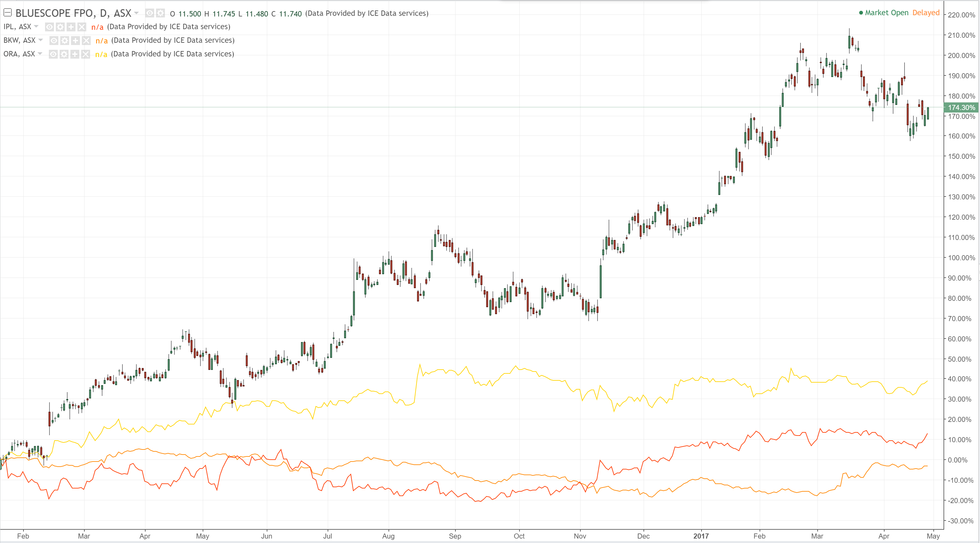Click the plus icon for IPL
Viewport: 980px width, 543px height.
pyautogui.click(x=71, y=27)
